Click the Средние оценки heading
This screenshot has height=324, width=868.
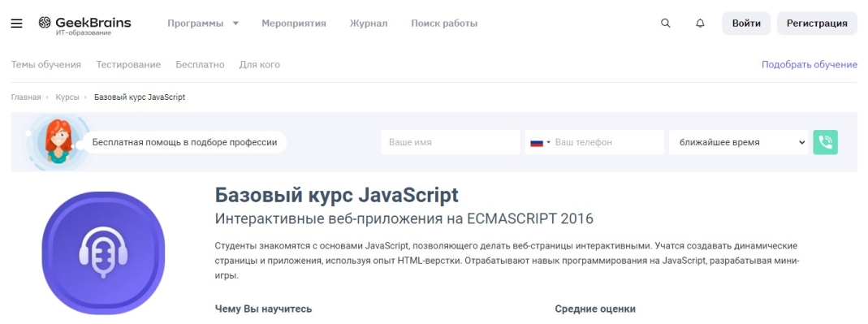click(x=595, y=309)
